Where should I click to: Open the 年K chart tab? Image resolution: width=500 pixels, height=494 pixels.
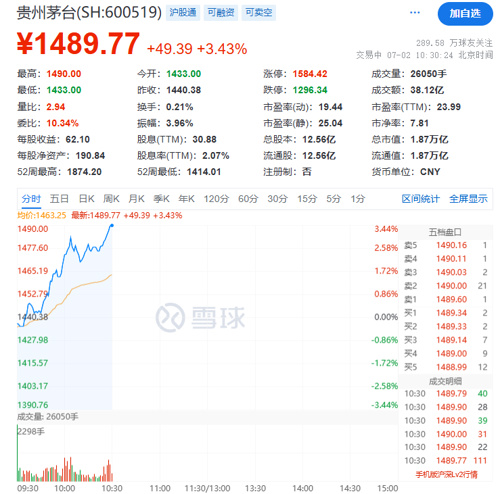coord(187,199)
